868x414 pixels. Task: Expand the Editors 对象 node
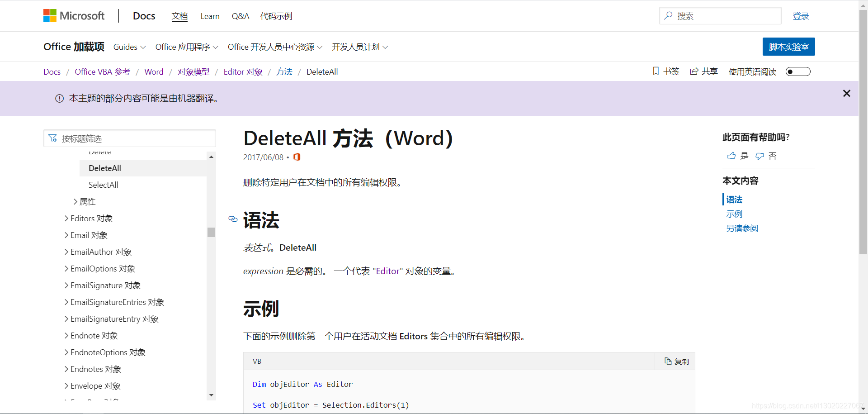pyautogui.click(x=66, y=219)
